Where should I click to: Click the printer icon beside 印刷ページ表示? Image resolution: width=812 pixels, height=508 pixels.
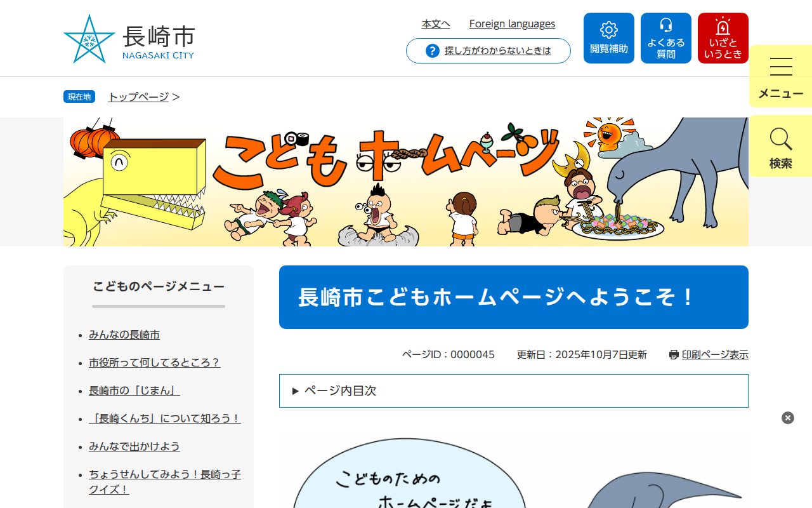pyautogui.click(x=674, y=355)
